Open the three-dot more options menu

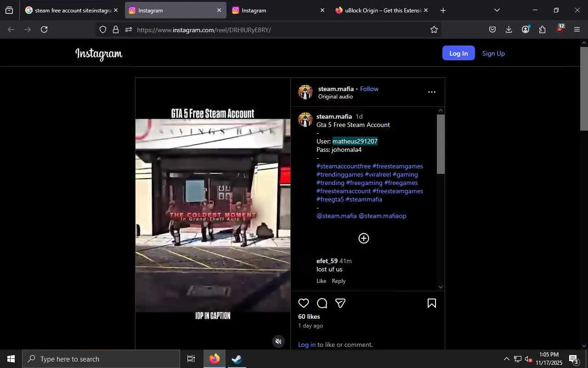coord(432,92)
